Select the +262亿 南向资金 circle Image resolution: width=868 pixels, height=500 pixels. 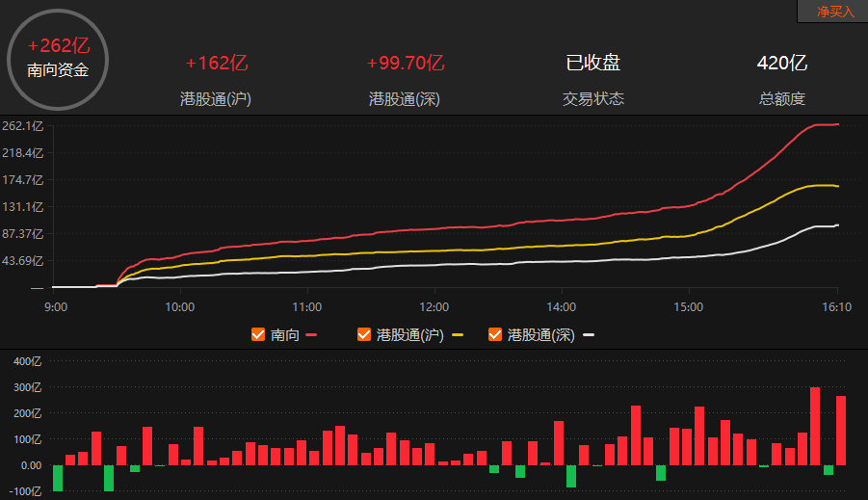coord(58,59)
